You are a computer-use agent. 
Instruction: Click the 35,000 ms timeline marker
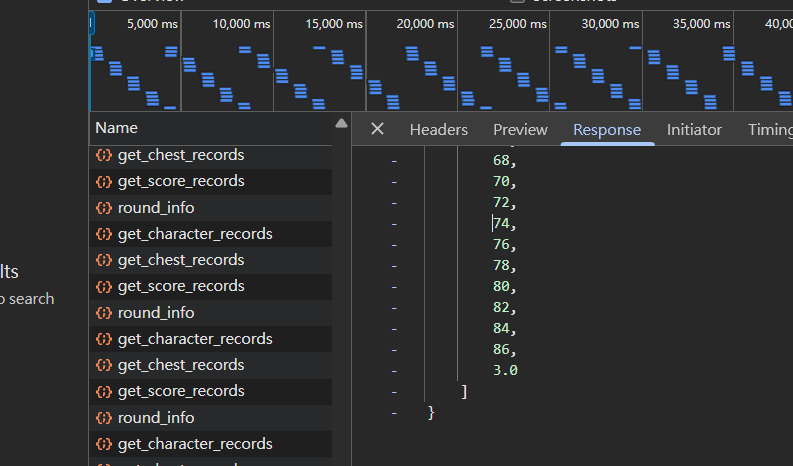tap(701, 24)
